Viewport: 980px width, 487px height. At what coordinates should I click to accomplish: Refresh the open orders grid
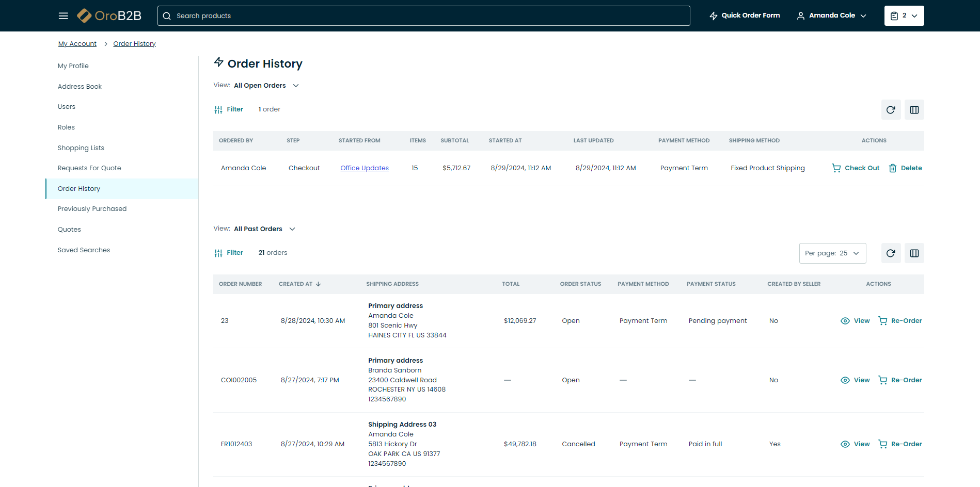point(891,110)
